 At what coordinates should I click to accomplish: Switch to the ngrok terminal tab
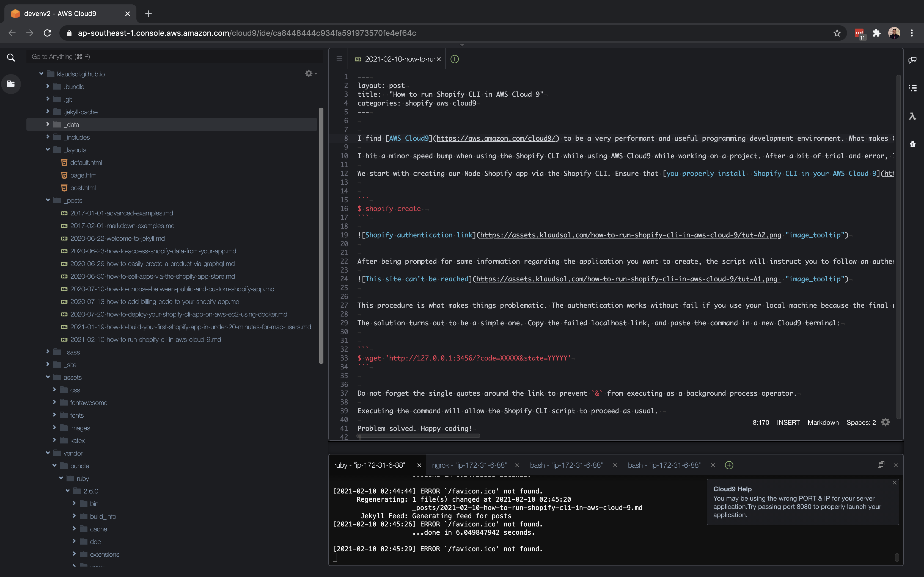pyautogui.click(x=469, y=465)
